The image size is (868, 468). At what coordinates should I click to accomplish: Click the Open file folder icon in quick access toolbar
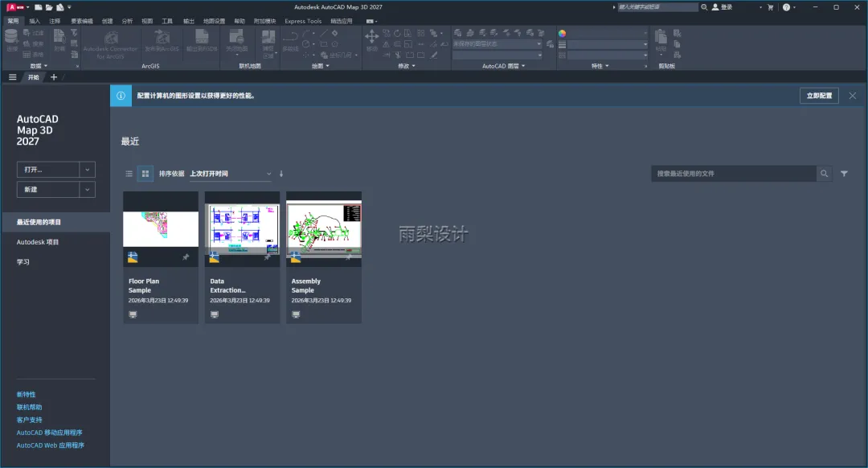pyautogui.click(x=49, y=7)
